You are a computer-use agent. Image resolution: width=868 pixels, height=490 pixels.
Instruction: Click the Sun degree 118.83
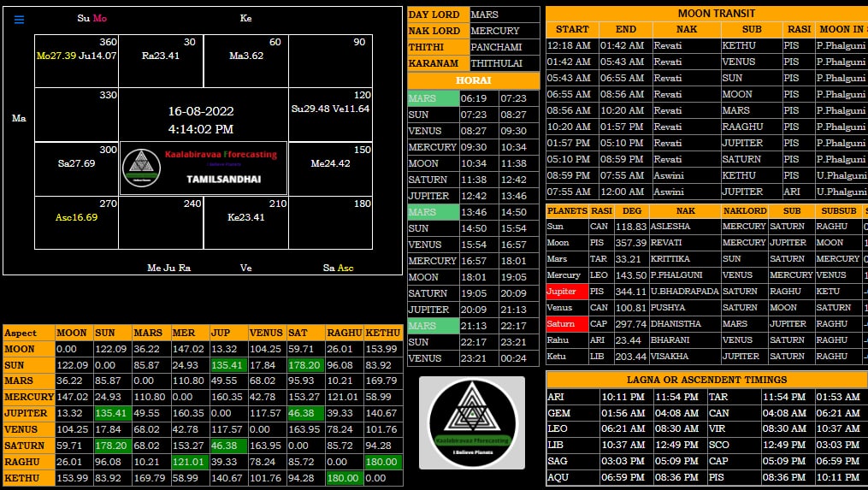[x=631, y=227]
